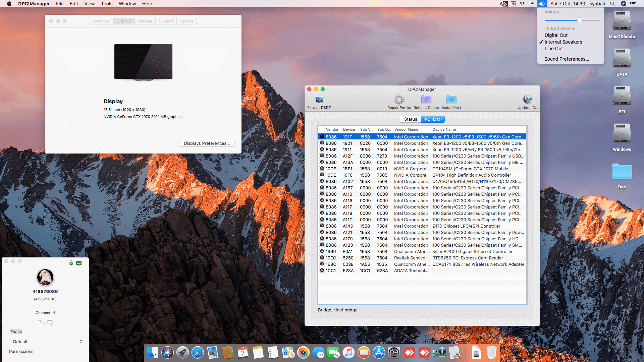Open the Tools menu
This screenshot has height=362, width=644.
[x=107, y=4]
